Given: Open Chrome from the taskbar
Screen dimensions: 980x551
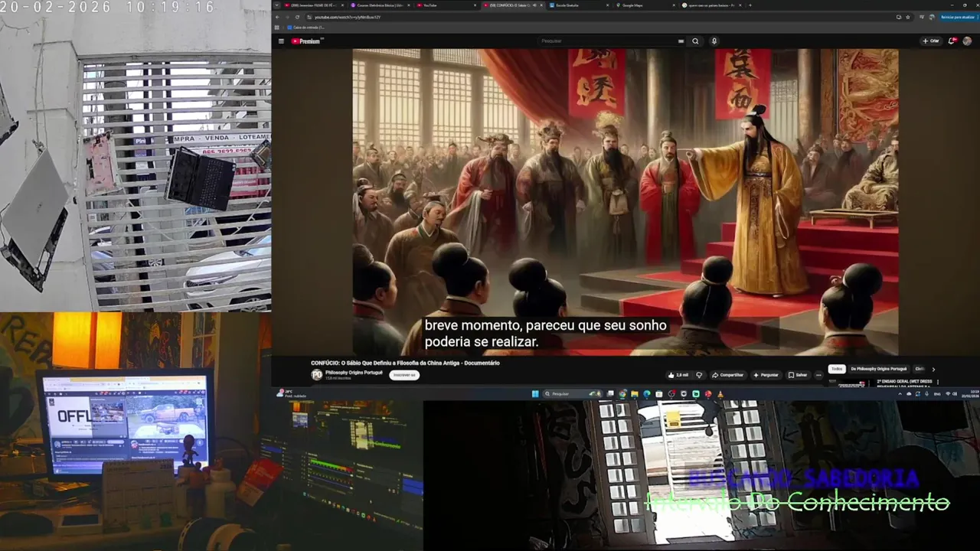Looking at the screenshot, I should [623, 394].
